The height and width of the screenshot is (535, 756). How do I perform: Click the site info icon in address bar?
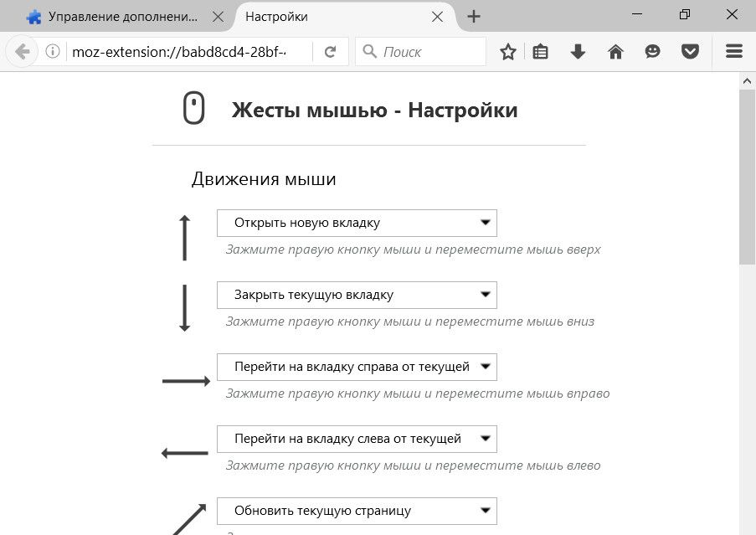53,52
